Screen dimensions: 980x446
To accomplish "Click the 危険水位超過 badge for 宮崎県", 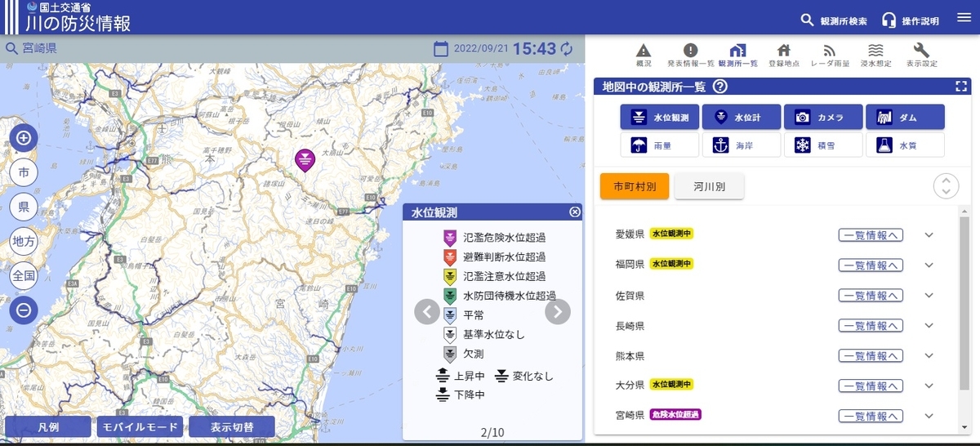I will click(x=675, y=415).
